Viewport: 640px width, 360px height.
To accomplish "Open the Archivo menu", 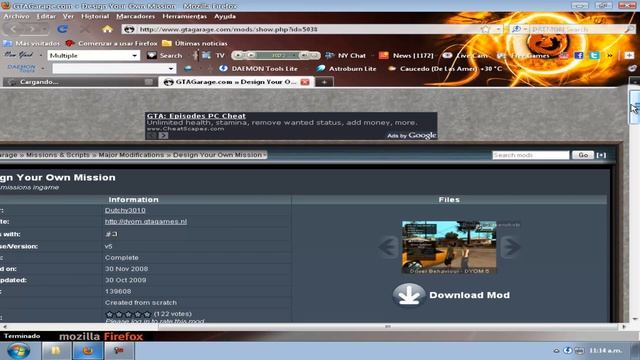I will (x=16, y=16).
